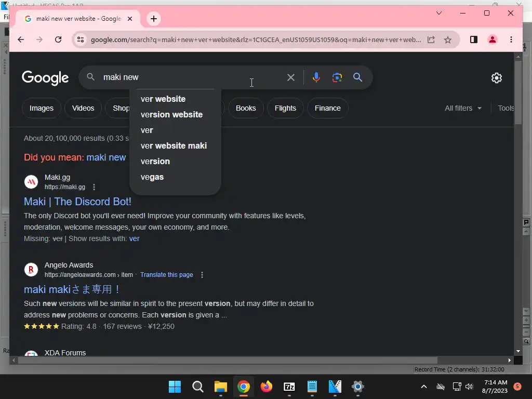This screenshot has height=399, width=532.
Task: Switch to Flights results
Action: click(285, 108)
